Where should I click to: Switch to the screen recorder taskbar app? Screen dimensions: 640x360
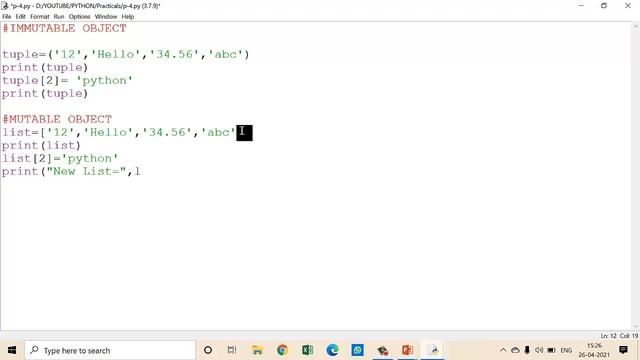pos(382,350)
